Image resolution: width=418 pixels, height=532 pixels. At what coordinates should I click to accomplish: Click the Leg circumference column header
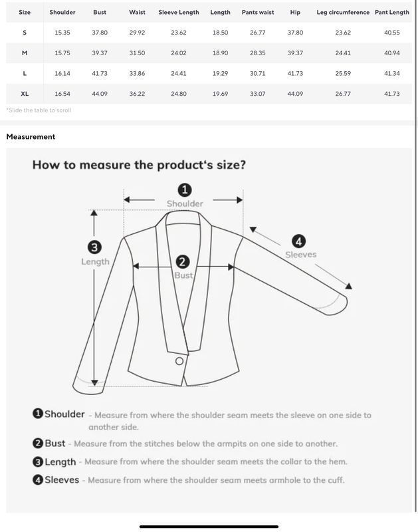[343, 12]
